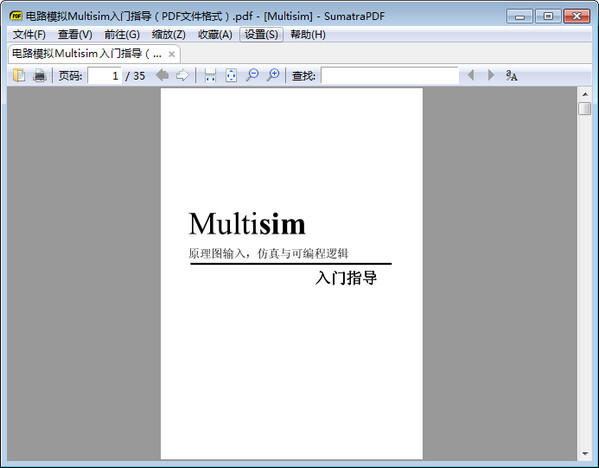Close the Multisim document tab

tap(172, 54)
